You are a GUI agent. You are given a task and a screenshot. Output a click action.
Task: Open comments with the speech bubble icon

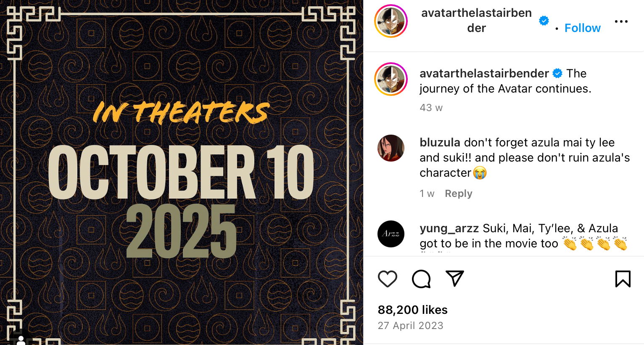click(421, 279)
